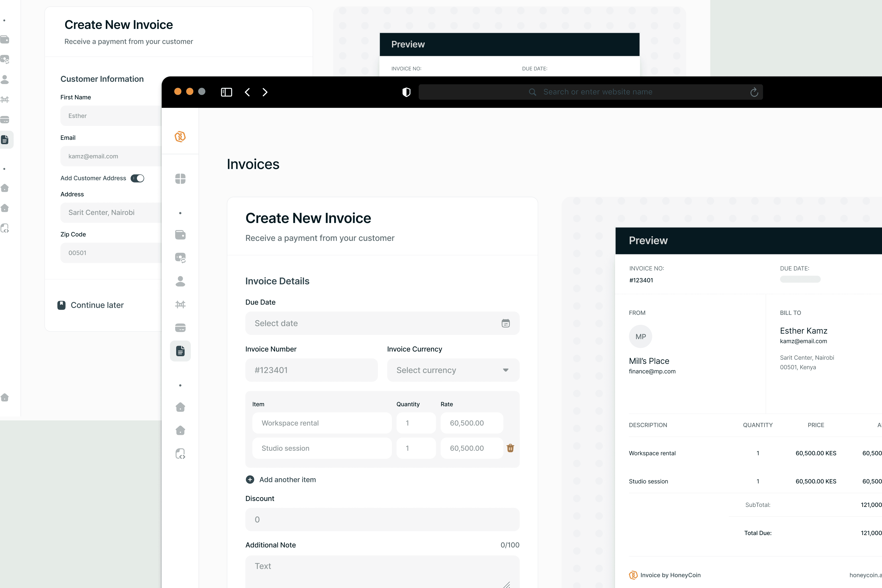The width and height of the screenshot is (882, 588).
Task: Click the Discount input field
Action: coord(382,519)
